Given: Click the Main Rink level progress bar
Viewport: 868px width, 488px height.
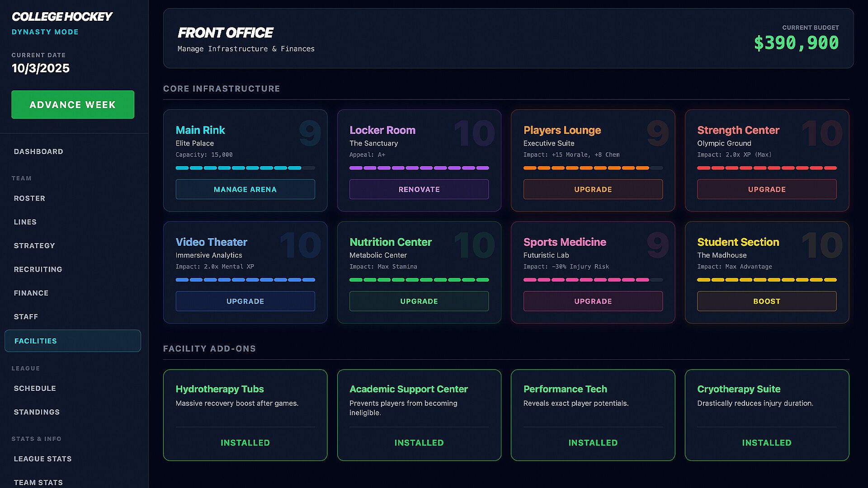Looking at the screenshot, I should pos(245,168).
